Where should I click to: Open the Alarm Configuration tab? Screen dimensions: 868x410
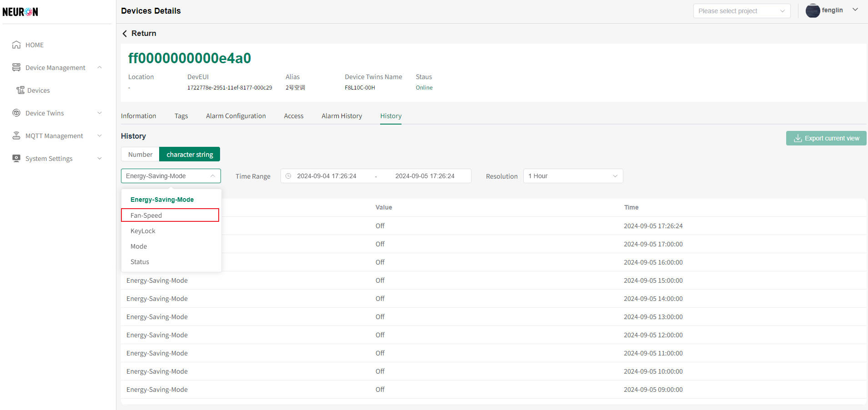pyautogui.click(x=236, y=116)
